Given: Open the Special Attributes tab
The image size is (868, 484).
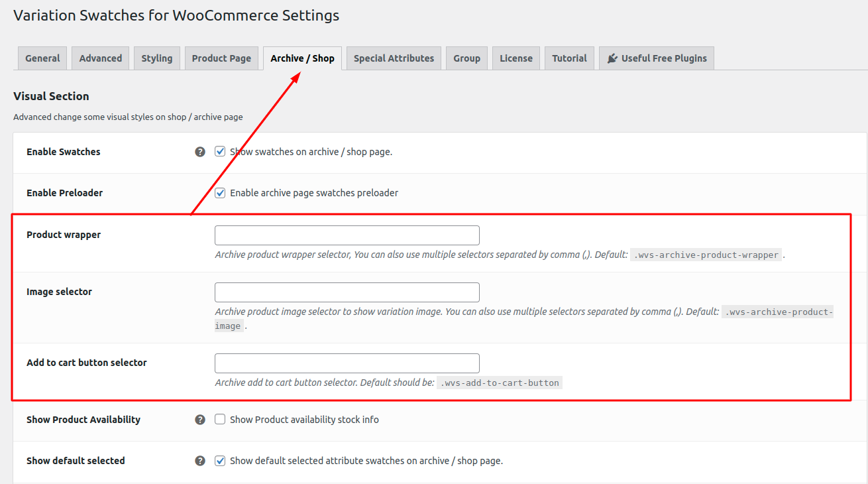Looking at the screenshot, I should 394,58.
